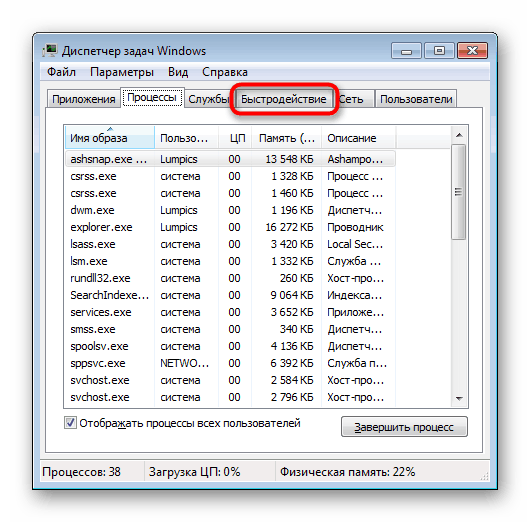Screen dimensions: 530x522
Task: Select the lsm.exe process
Action: coord(230,261)
